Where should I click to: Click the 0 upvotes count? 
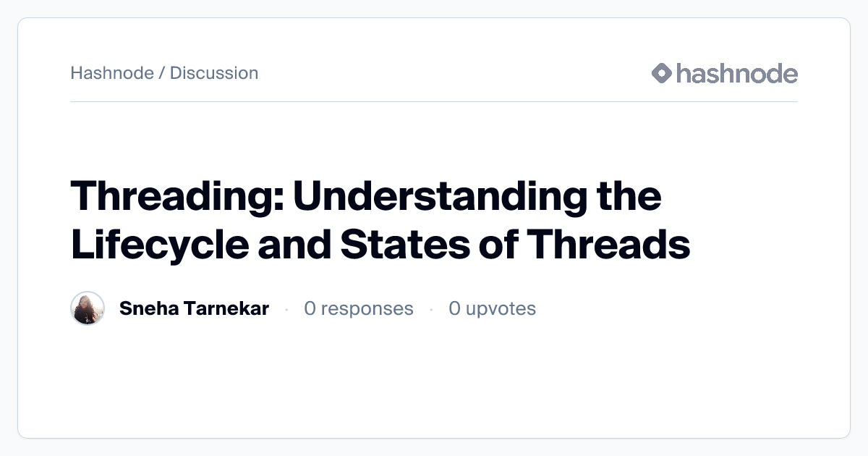(x=492, y=308)
